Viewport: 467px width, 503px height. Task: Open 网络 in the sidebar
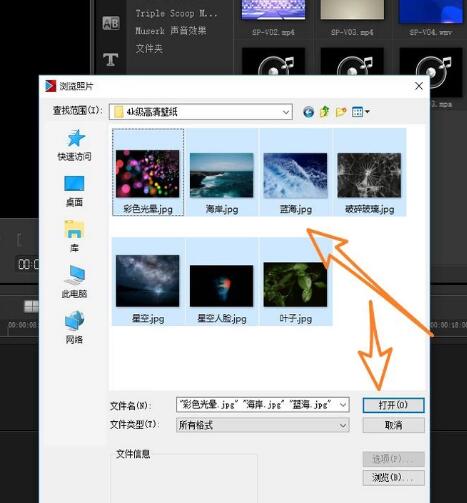(74, 327)
